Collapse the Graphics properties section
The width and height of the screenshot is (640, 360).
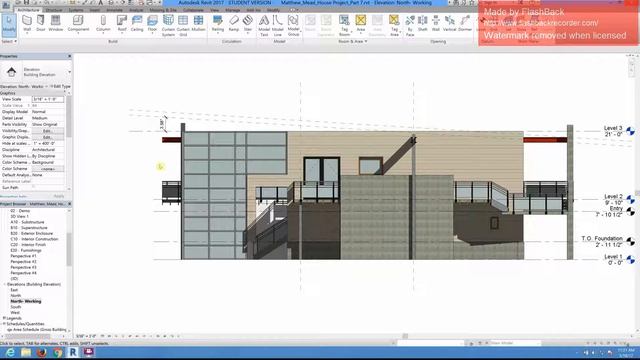tap(65, 93)
